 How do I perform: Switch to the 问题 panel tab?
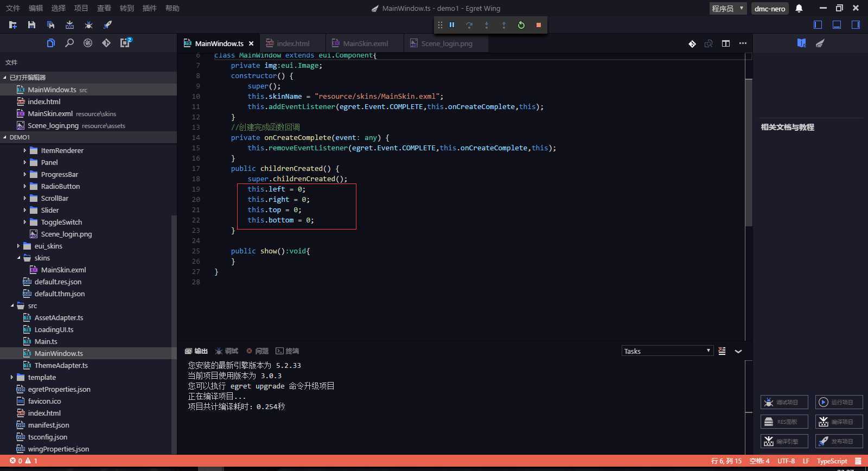257,351
